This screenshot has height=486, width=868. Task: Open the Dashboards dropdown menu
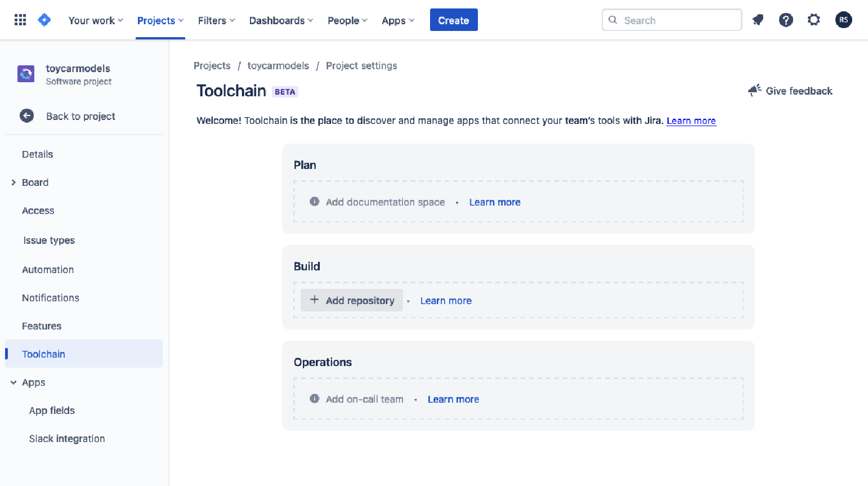click(281, 20)
